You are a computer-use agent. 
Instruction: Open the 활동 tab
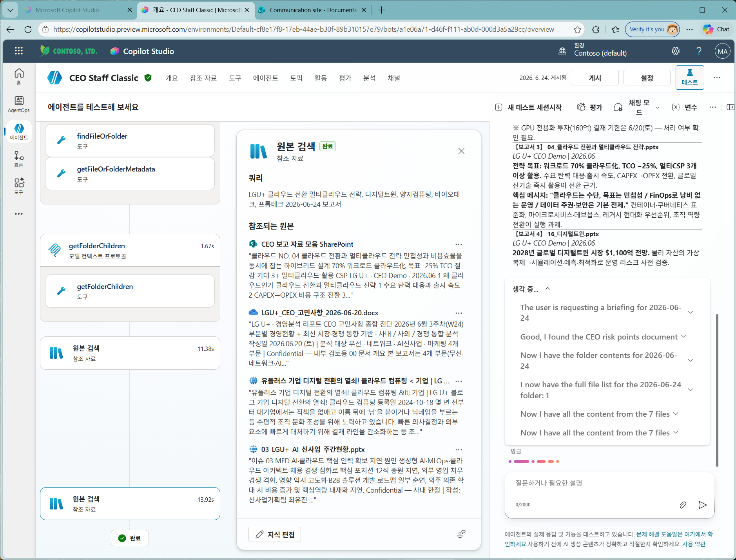[321, 78]
